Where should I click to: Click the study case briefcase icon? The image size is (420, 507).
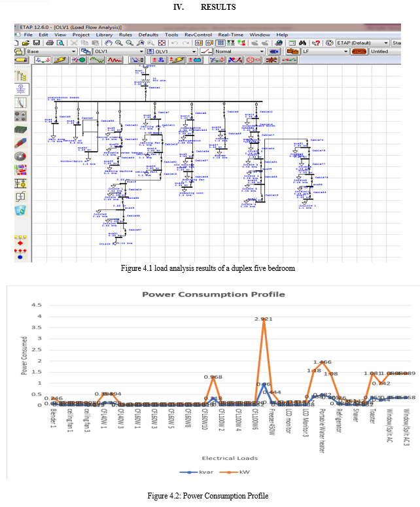292,52
